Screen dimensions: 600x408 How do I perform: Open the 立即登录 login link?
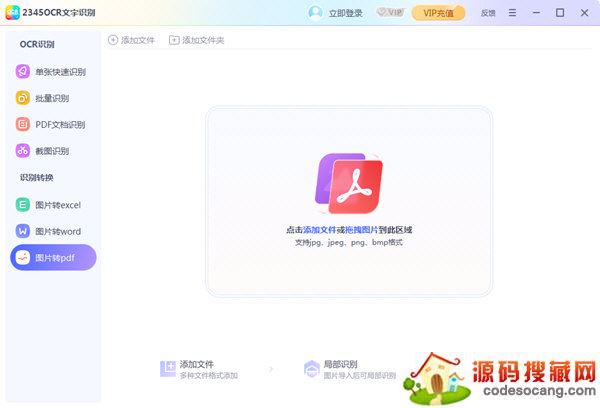[x=346, y=13]
